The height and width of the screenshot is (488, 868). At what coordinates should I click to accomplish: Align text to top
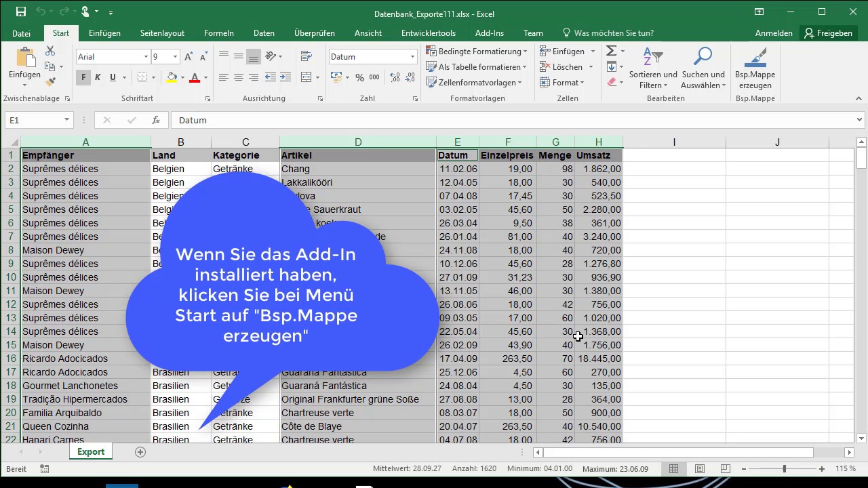click(x=224, y=56)
